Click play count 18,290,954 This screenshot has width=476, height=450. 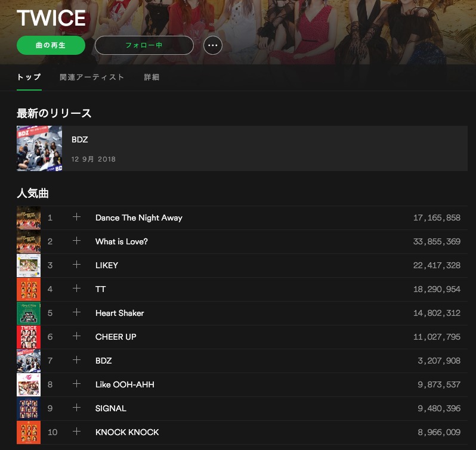[437, 289]
